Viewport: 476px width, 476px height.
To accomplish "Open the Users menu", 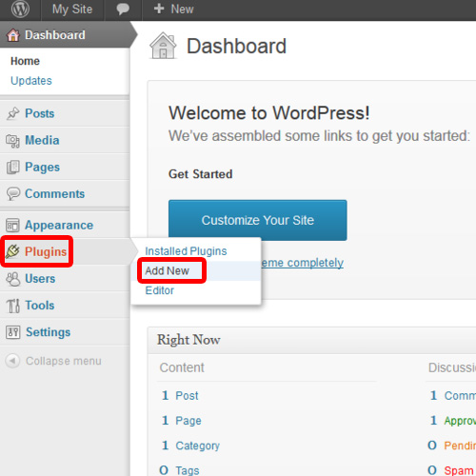I will coord(40,279).
